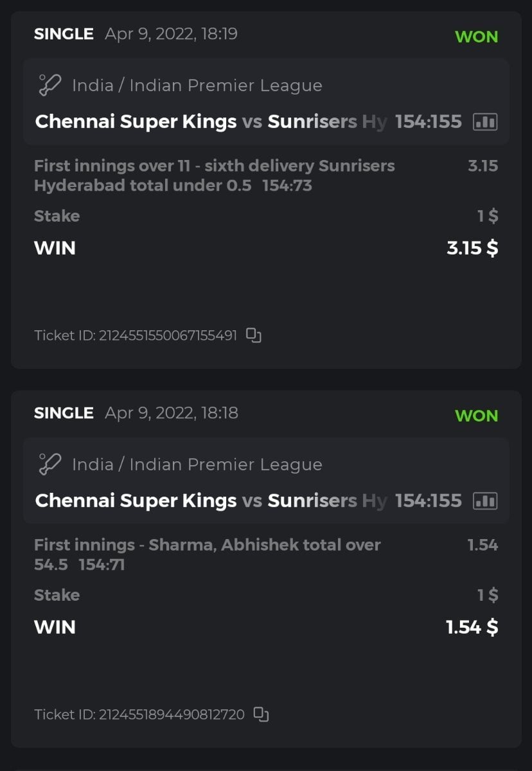Viewport: 532px width, 771px height.
Task: Click WON status on the 18:18 bet
Action: [x=476, y=416]
